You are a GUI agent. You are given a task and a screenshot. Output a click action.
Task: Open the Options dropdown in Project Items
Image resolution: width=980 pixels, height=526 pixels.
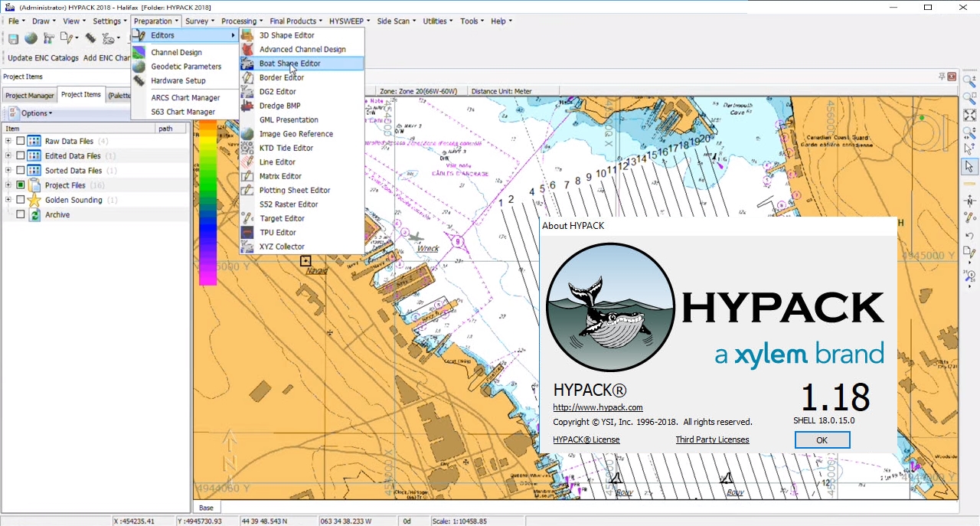click(x=31, y=113)
